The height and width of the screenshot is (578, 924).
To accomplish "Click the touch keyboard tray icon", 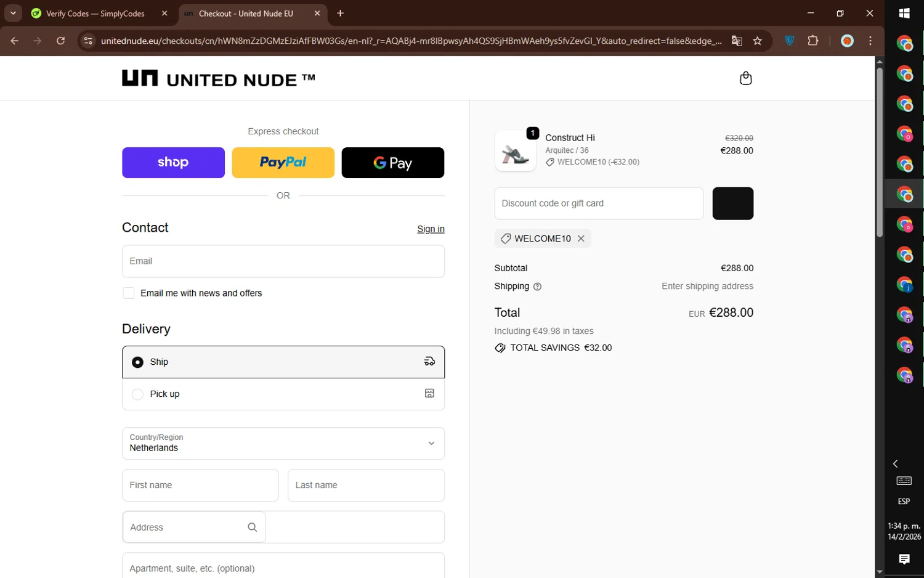I will coord(904,481).
